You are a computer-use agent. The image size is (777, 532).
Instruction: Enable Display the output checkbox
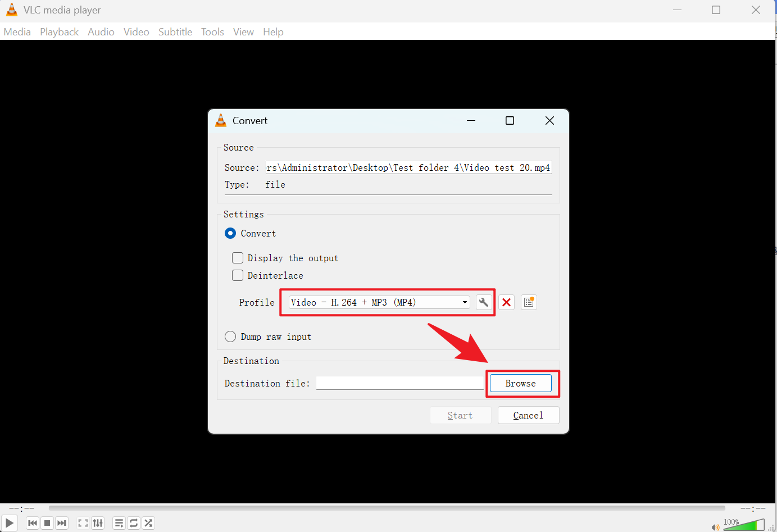click(x=238, y=258)
